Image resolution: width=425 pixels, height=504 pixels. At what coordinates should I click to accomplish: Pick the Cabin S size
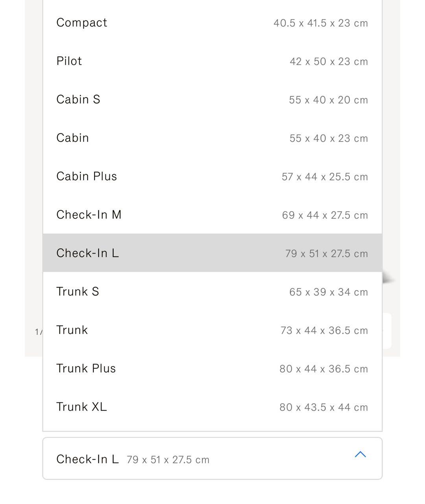point(78,99)
